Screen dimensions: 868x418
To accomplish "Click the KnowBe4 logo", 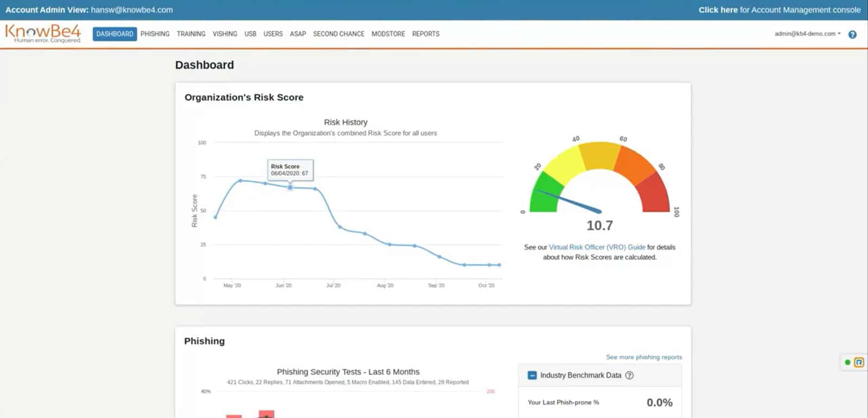I will [x=43, y=34].
